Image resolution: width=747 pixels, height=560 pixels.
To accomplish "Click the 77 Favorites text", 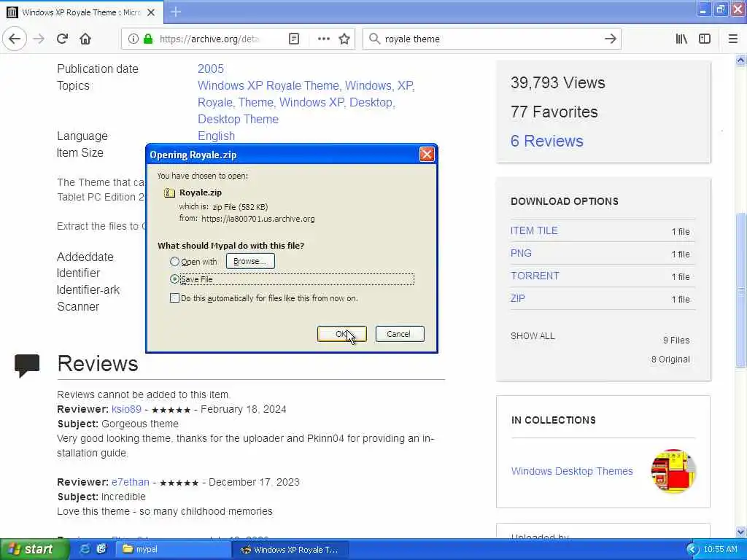I will coord(554,112).
